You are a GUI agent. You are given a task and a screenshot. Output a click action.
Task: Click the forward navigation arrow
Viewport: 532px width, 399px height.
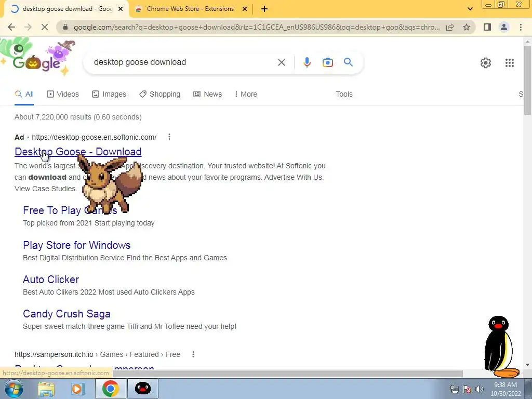[28, 27]
